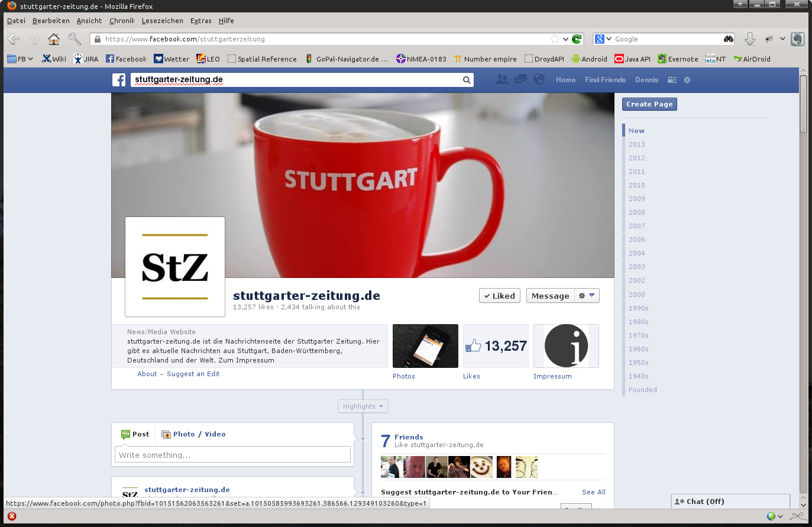This screenshot has height=527, width=812.
Task: Open URL history dropdown arrow
Action: pos(565,39)
